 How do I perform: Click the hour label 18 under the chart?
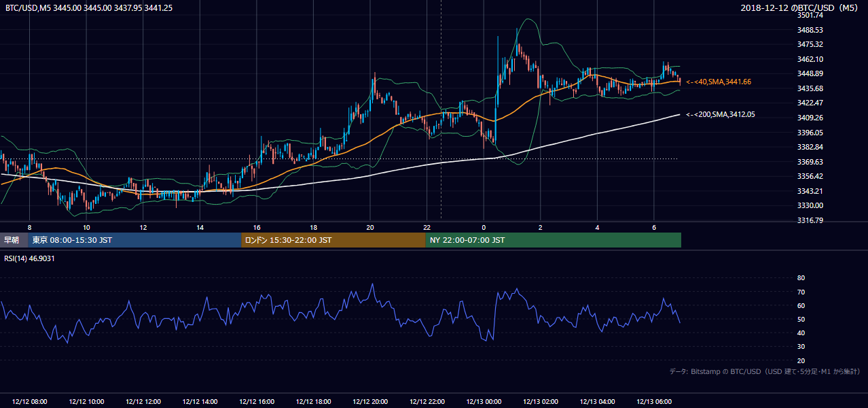[x=313, y=227]
